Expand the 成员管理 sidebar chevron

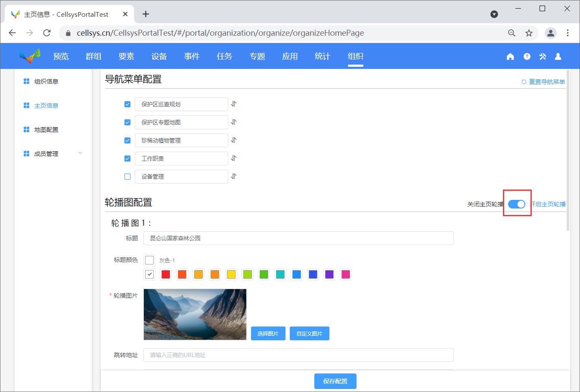click(x=80, y=153)
